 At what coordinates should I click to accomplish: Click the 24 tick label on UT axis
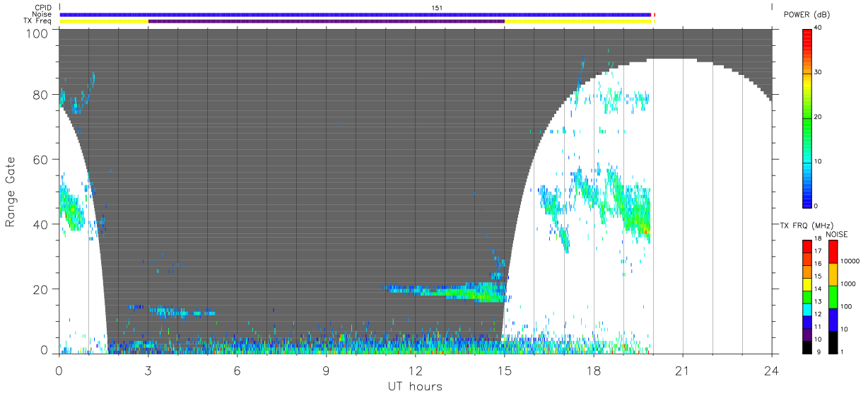[x=771, y=370]
